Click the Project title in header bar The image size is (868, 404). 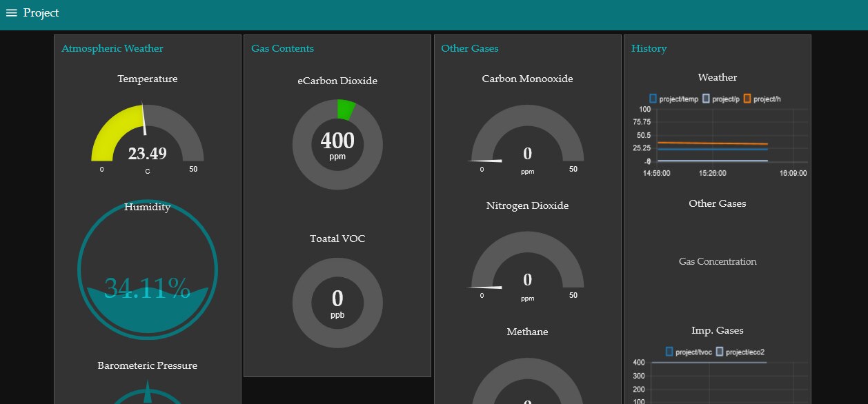(41, 13)
